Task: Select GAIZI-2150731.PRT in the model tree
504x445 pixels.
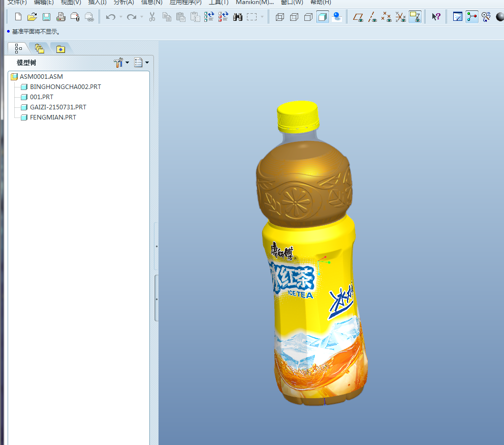Action: (58, 107)
